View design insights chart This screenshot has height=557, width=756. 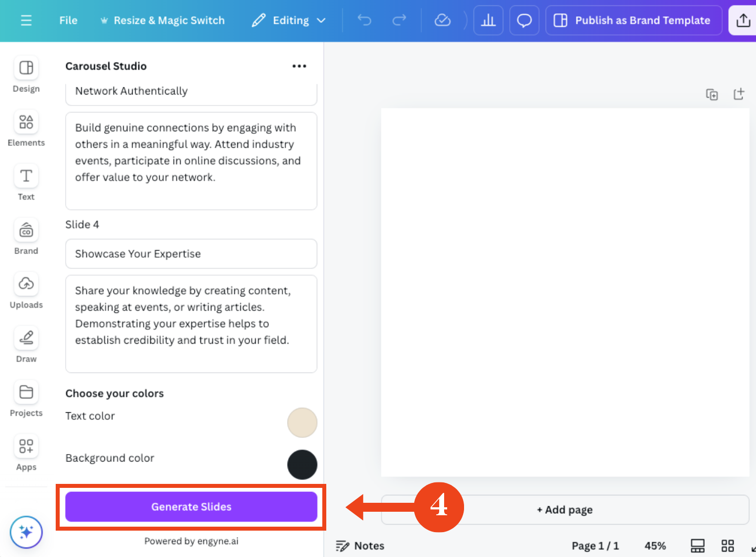coord(488,20)
